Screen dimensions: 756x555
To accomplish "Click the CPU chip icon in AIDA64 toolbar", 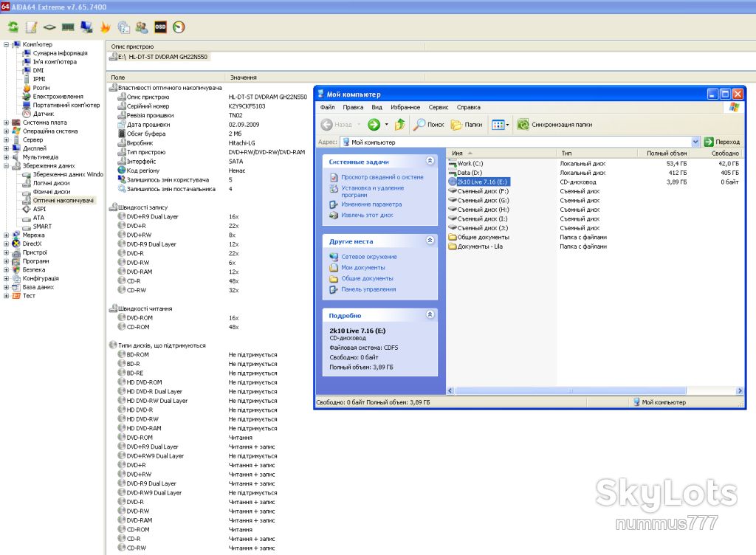I will [49, 27].
